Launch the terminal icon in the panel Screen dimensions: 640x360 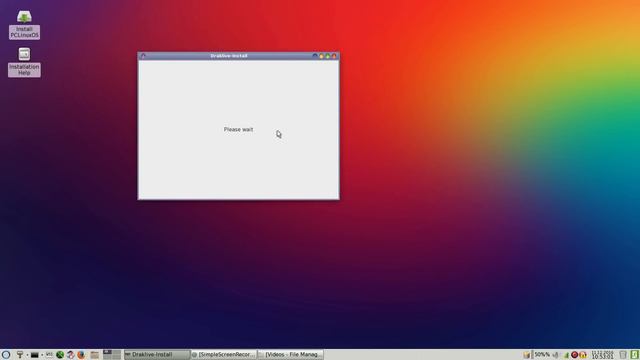coord(35,355)
